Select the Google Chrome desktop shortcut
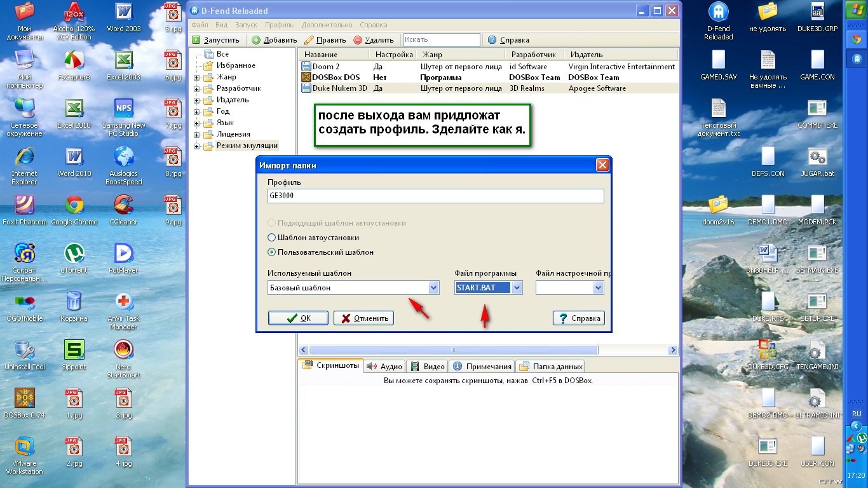The width and height of the screenshot is (868, 488). 74,210
